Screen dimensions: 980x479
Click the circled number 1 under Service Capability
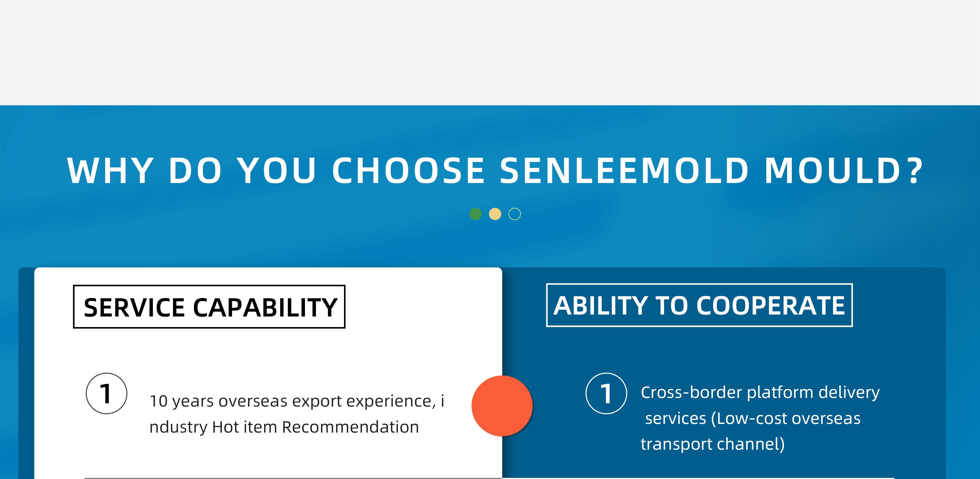pyautogui.click(x=106, y=393)
